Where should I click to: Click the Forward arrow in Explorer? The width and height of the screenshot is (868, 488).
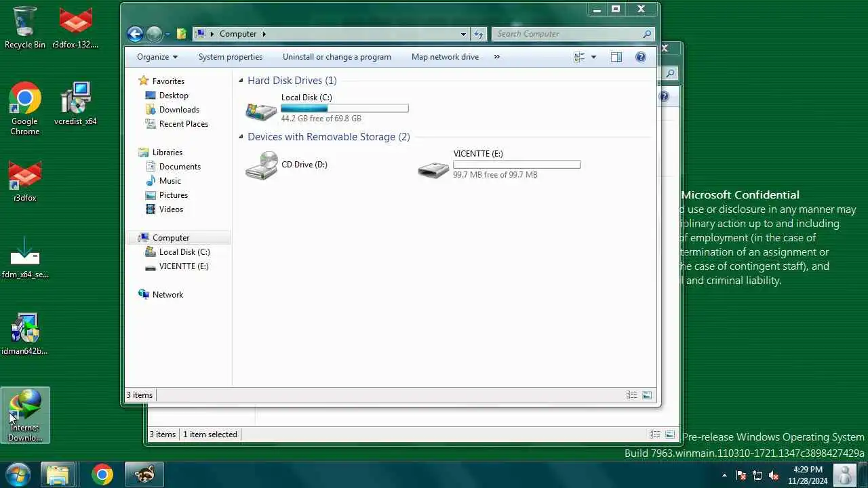155,34
